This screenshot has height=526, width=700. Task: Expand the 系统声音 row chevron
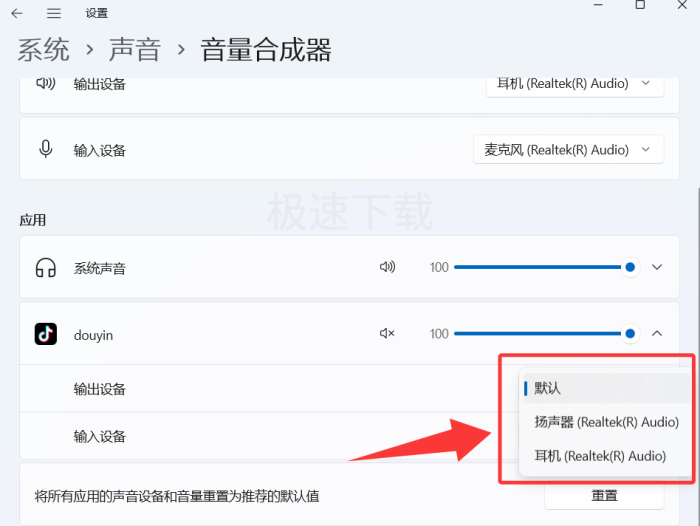pos(657,267)
